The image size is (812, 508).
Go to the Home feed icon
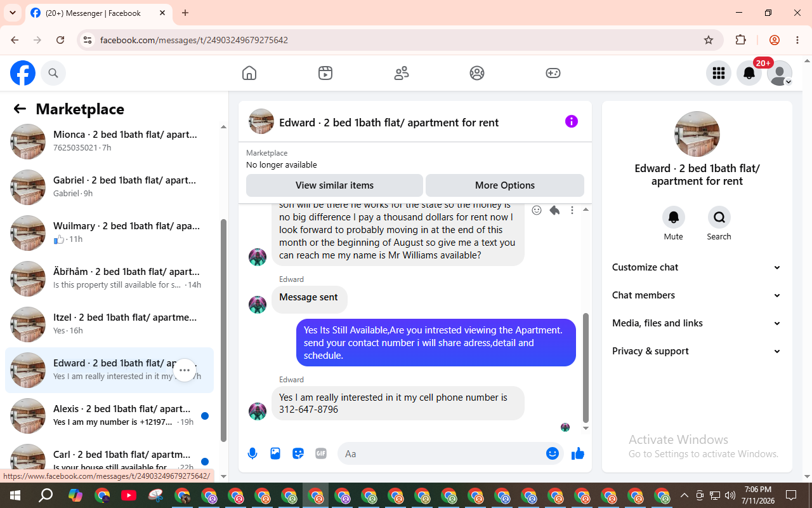click(x=249, y=73)
